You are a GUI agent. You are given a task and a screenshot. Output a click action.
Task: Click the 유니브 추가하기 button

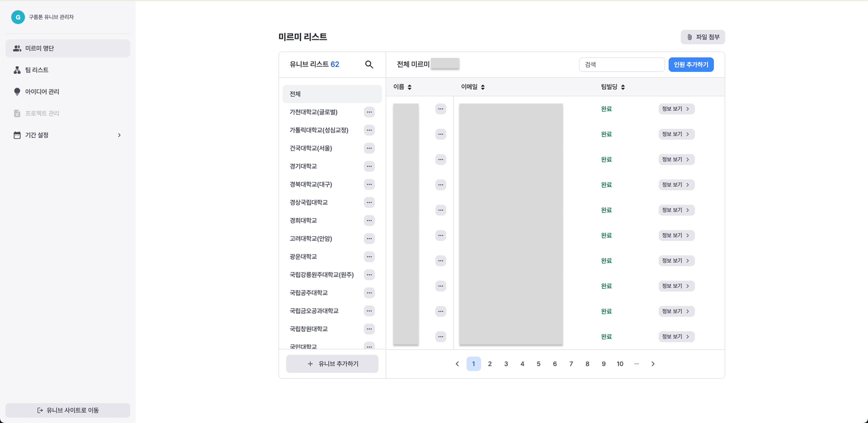[x=332, y=364]
